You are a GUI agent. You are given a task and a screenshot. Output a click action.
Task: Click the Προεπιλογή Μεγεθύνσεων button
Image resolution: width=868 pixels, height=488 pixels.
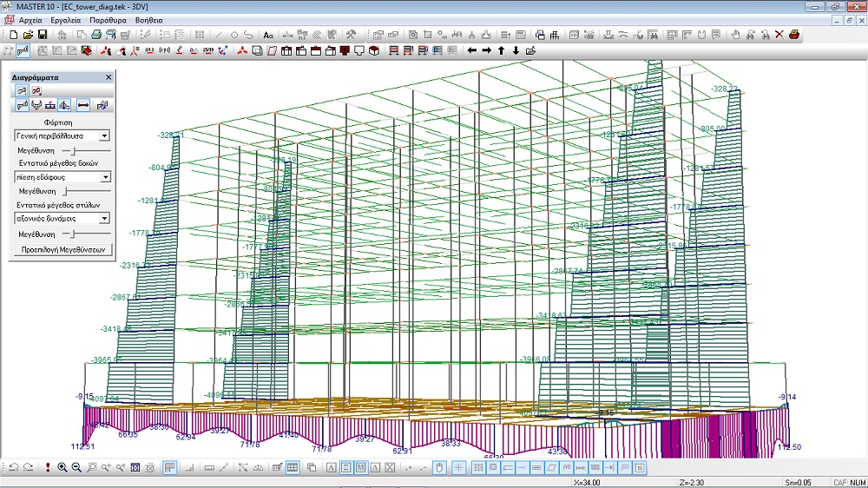(x=62, y=249)
